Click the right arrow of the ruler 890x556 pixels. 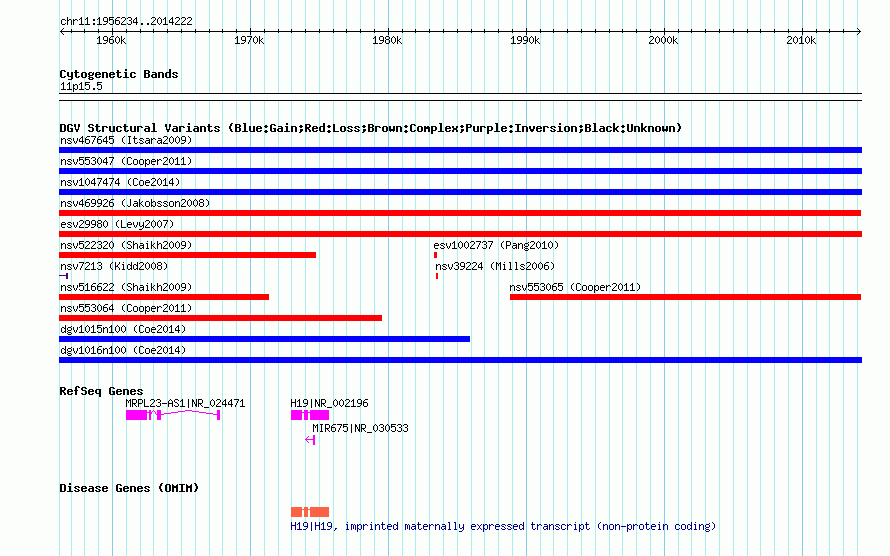click(859, 31)
